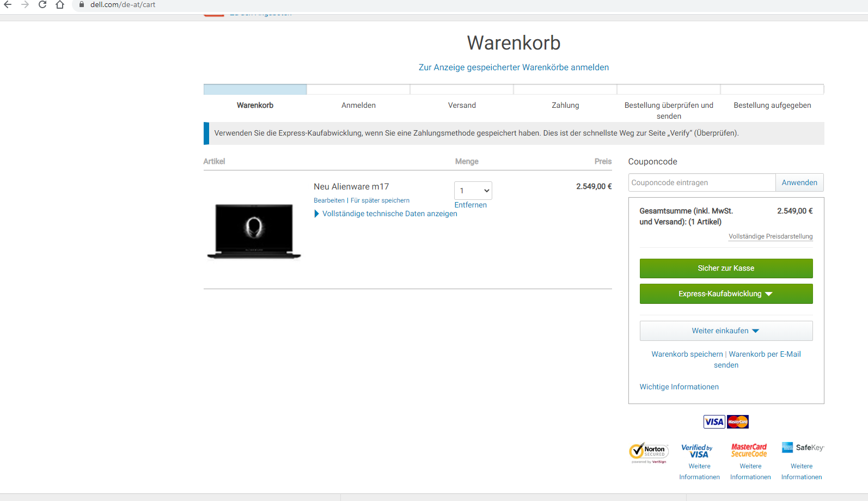This screenshot has height=501, width=868.
Task: Click the Verified by VISA logo
Action: (697, 451)
